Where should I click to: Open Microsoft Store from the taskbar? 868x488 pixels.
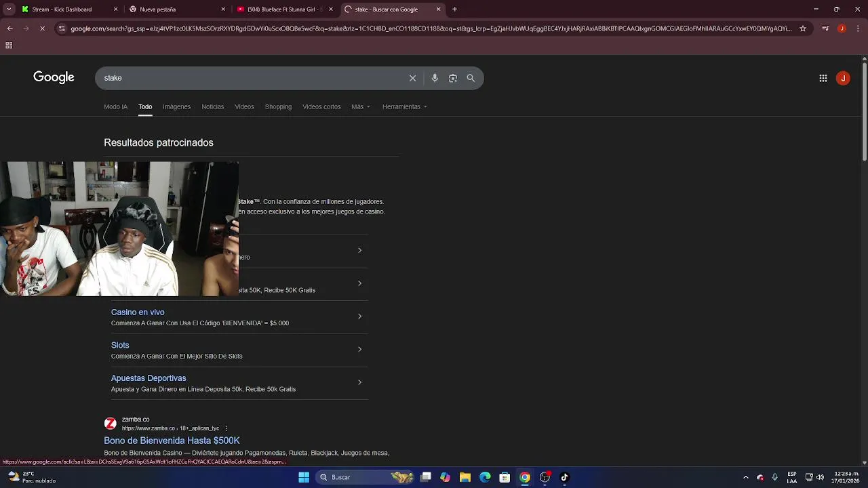coord(505,477)
